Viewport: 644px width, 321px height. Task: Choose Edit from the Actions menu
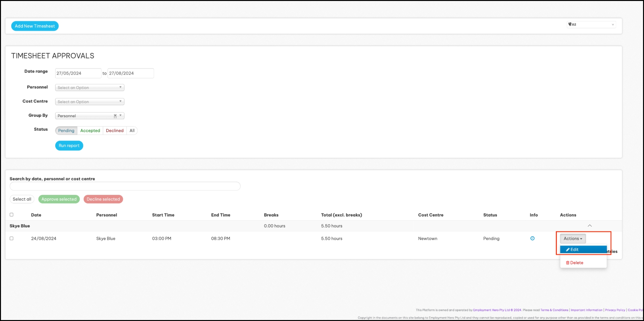coord(583,249)
